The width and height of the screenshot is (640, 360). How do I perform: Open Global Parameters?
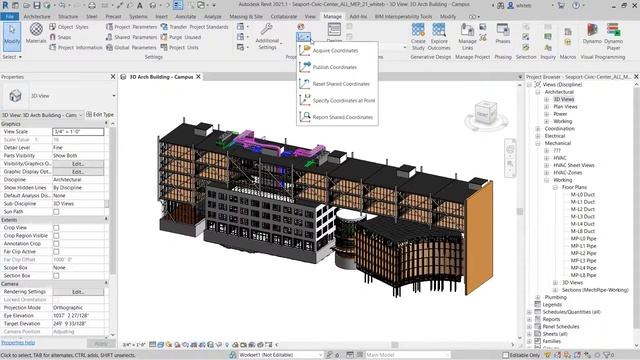pyautogui.click(x=131, y=47)
